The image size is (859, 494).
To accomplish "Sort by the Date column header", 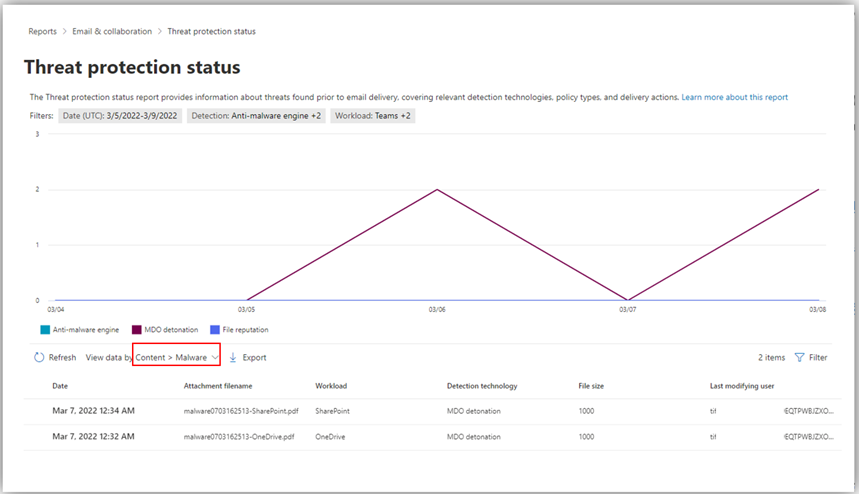I will (x=60, y=385).
